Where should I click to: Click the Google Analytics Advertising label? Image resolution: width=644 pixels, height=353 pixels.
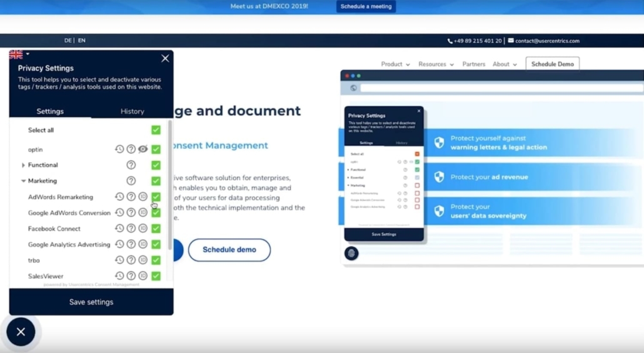pyautogui.click(x=69, y=245)
